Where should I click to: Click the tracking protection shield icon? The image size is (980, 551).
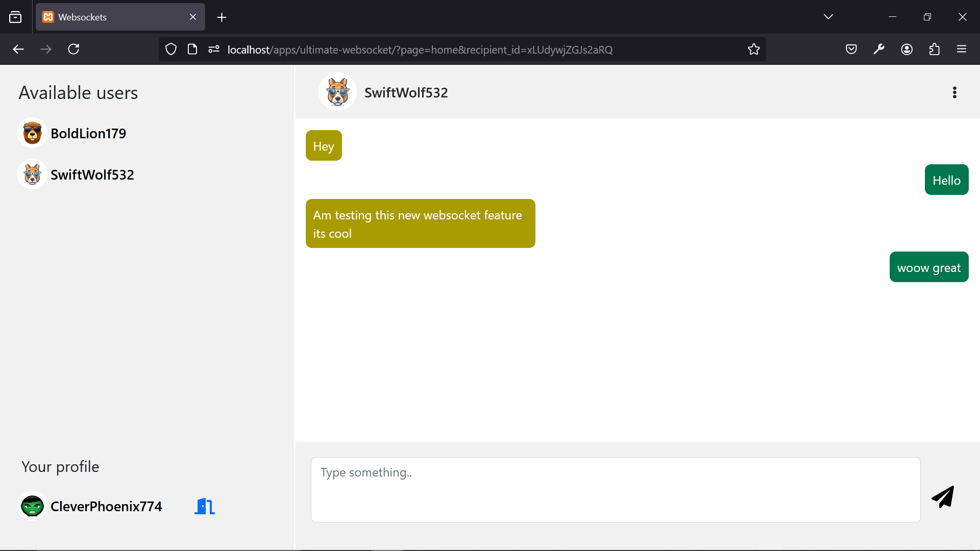click(171, 49)
